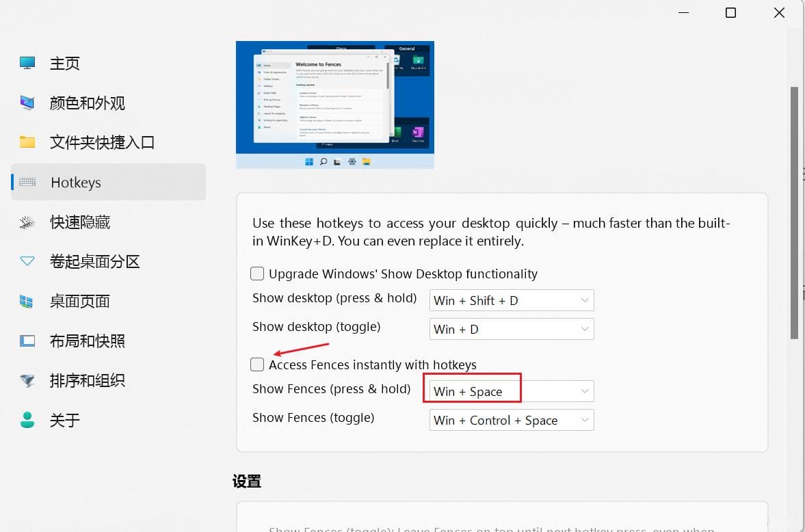805x532 pixels.
Task: Click the 'Use these hotkeys' description text
Action: click(491, 232)
